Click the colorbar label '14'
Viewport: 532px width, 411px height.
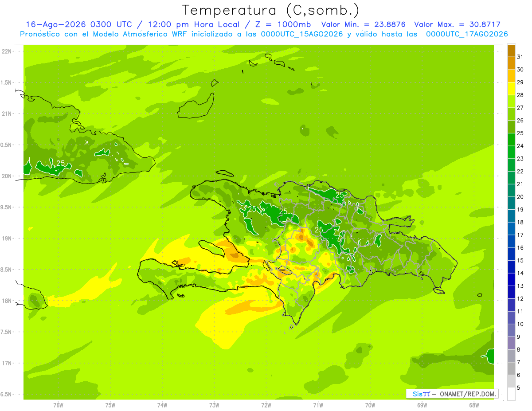coord(520,273)
